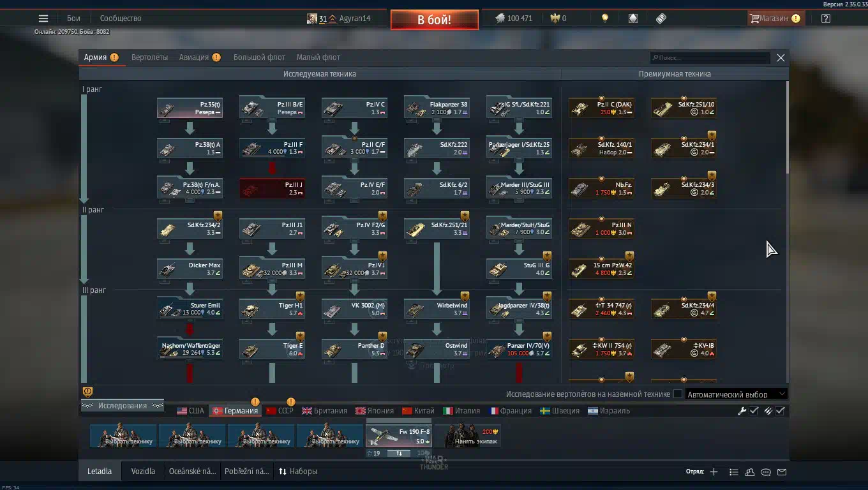Image resolution: width=868 pixels, height=490 pixels.
Task: Open the diamond-shaped icon in top bar
Action: pyautogui.click(x=632, y=19)
